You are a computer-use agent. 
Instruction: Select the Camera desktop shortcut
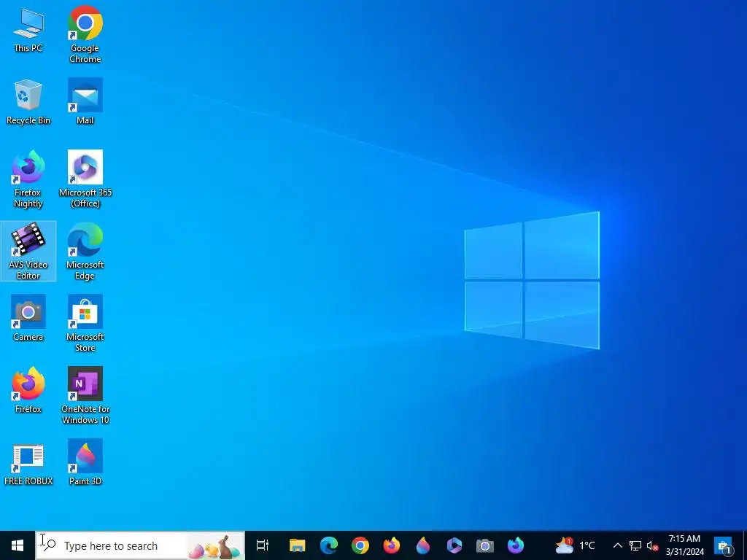28,318
